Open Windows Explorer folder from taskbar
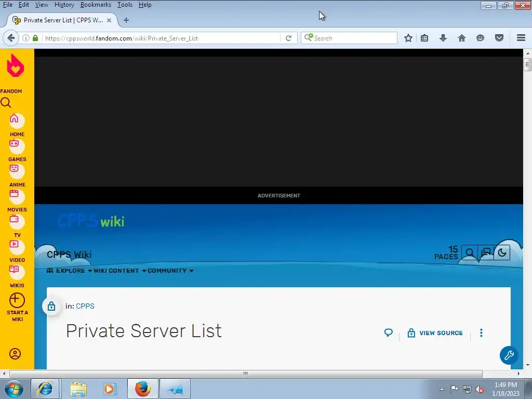532x399 pixels. tap(78, 389)
